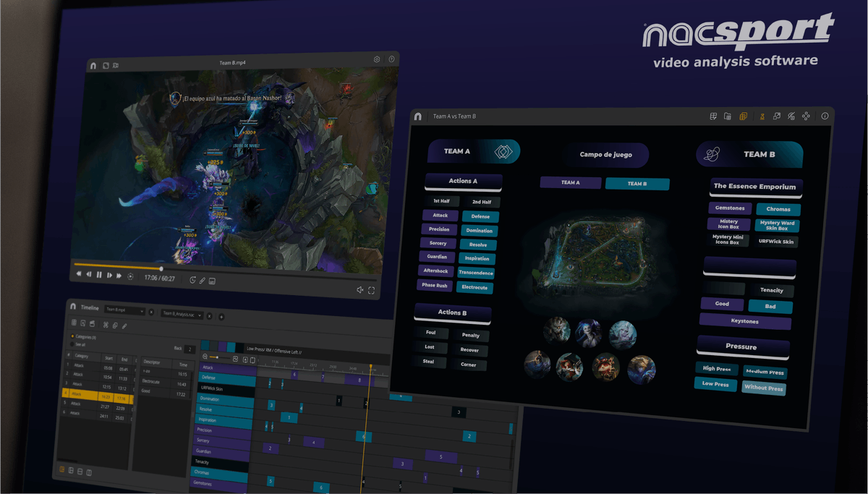Click the TEAM B header button
Viewport: 868px width, 494px height.
750,154
